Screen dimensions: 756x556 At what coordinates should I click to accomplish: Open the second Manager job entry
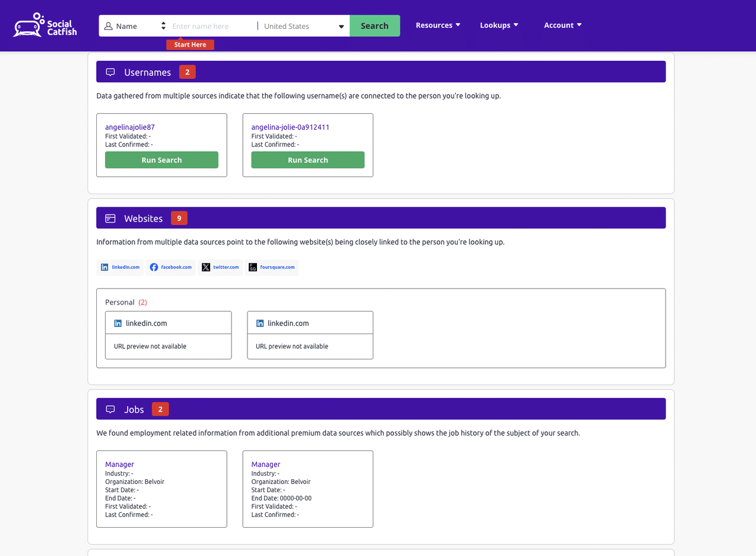coord(266,464)
